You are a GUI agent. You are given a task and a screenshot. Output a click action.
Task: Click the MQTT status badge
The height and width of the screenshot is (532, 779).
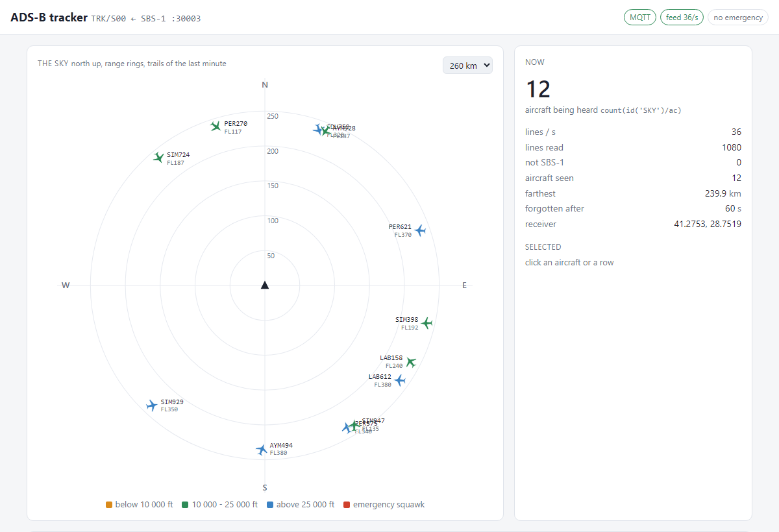640,18
